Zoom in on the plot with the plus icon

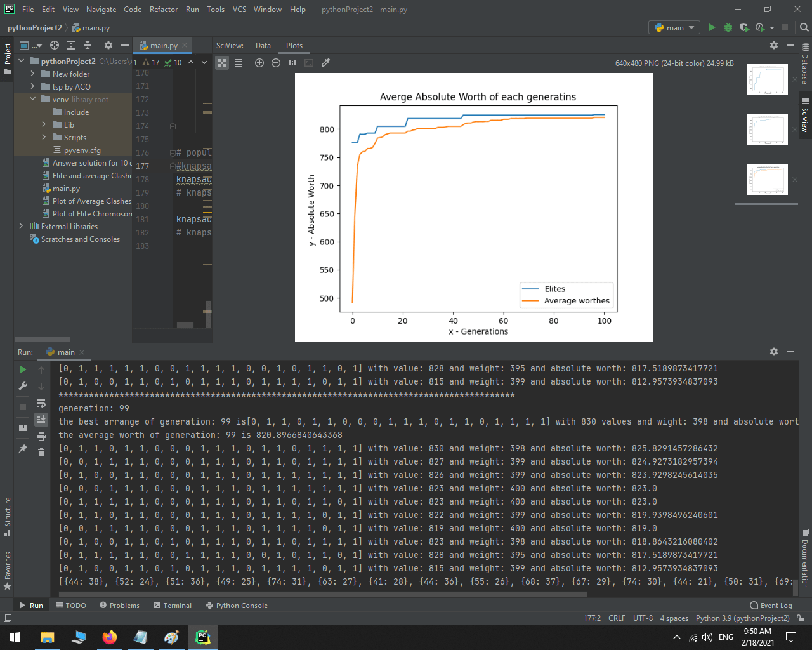pyautogui.click(x=259, y=63)
